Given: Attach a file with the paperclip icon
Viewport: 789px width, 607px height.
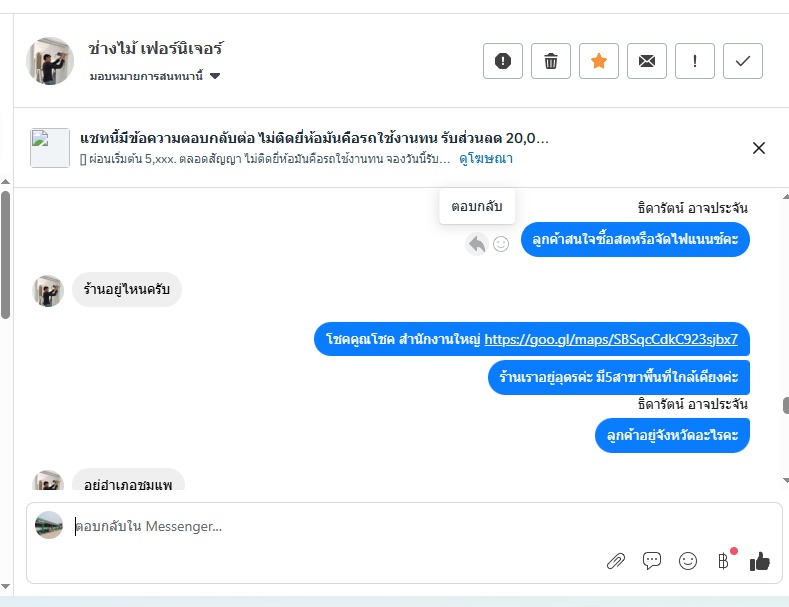Looking at the screenshot, I should 616,561.
